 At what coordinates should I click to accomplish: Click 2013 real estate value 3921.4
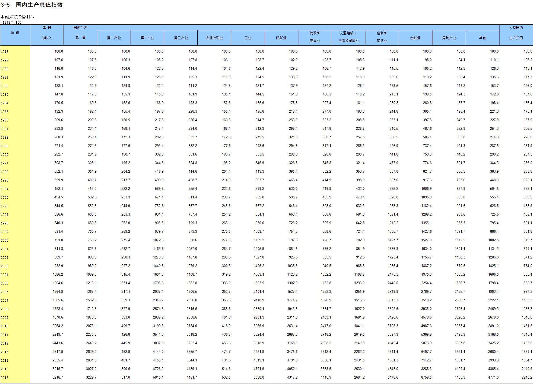tap(460, 352)
